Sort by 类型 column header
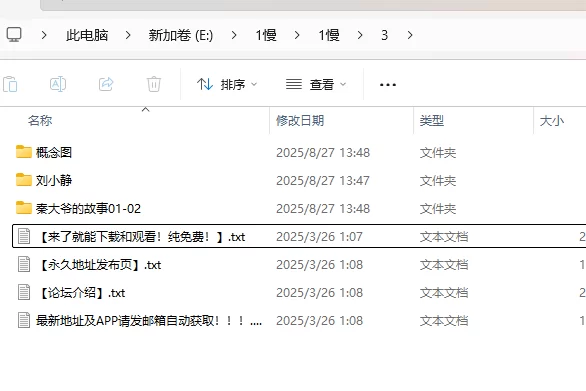This screenshot has width=586, height=391. [432, 121]
